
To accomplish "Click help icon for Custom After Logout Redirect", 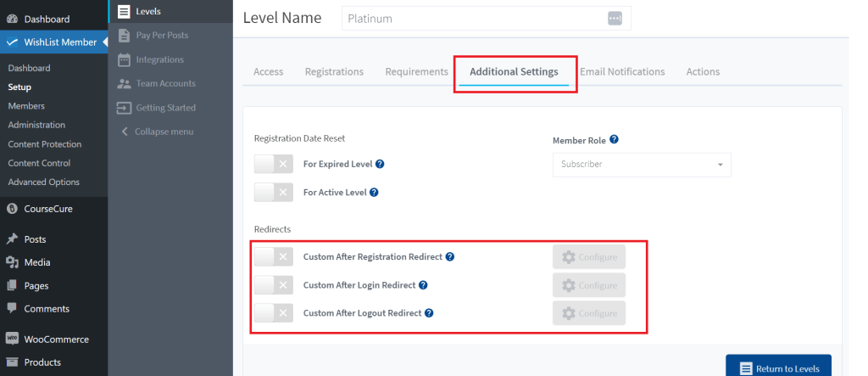I will [428, 313].
